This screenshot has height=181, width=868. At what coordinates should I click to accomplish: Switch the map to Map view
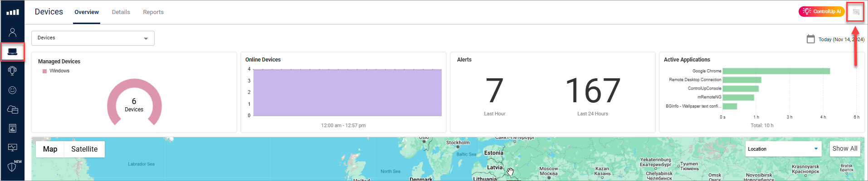pos(50,149)
